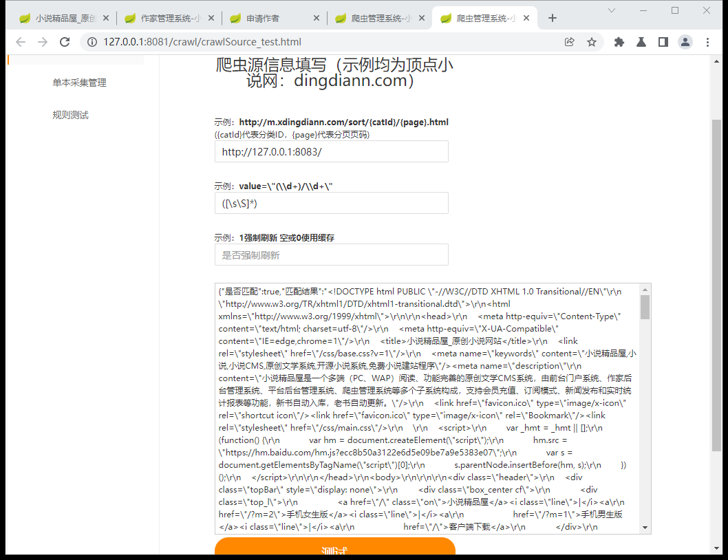728x560 pixels.
Task: Click example URL text m.xdingdiann.com/sort
Action: pyautogui.click(x=343, y=122)
